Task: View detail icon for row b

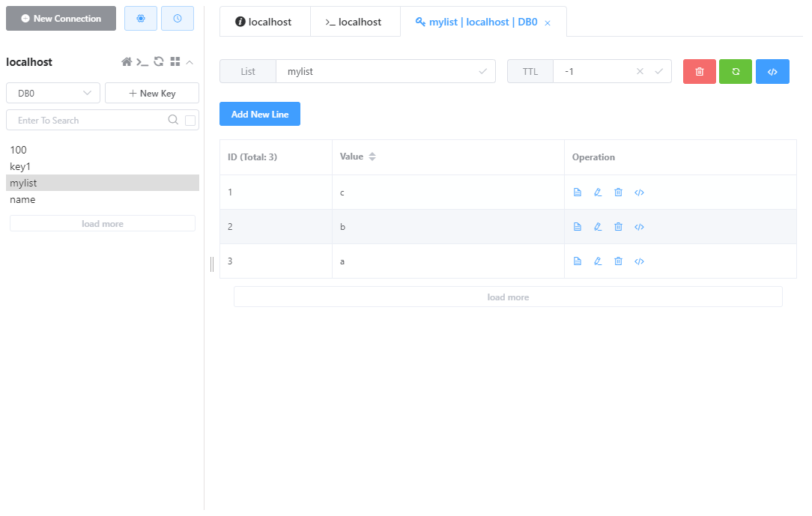Action: [x=578, y=227]
